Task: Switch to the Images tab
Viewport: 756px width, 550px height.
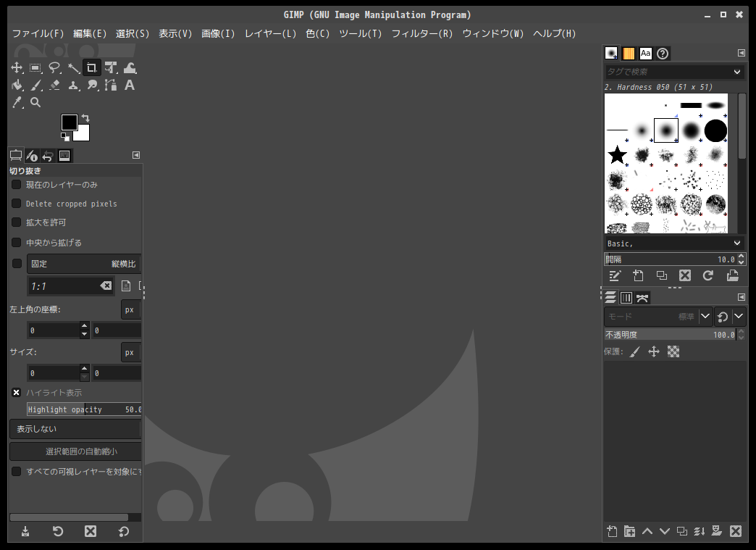Action: (64, 155)
